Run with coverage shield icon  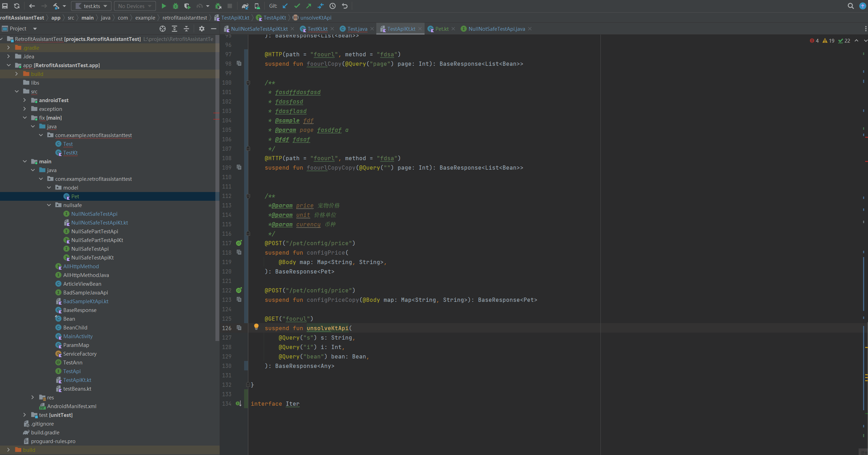click(187, 6)
